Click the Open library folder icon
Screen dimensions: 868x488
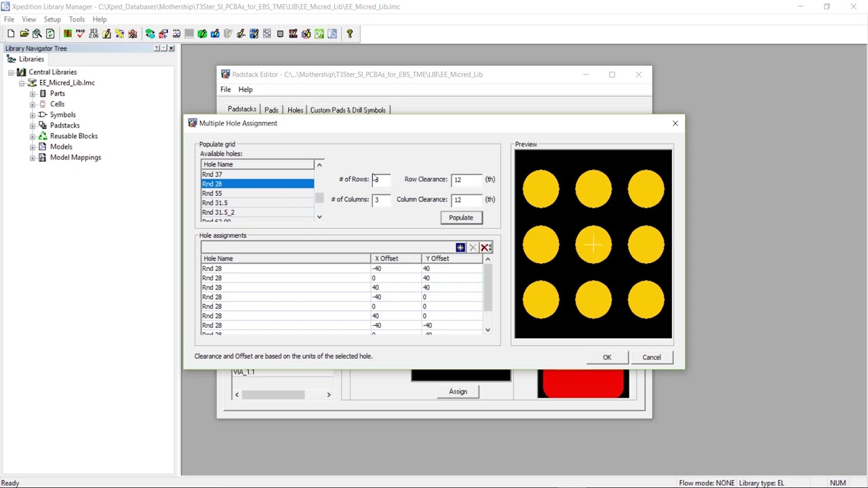click(x=24, y=34)
